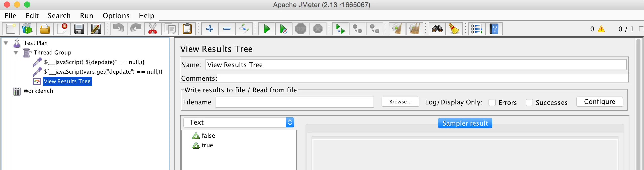Image resolution: width=644 pixels, height=170 pixels.
Task: Select the vars.get("depdate") sampler
Action: click(103, 72)
